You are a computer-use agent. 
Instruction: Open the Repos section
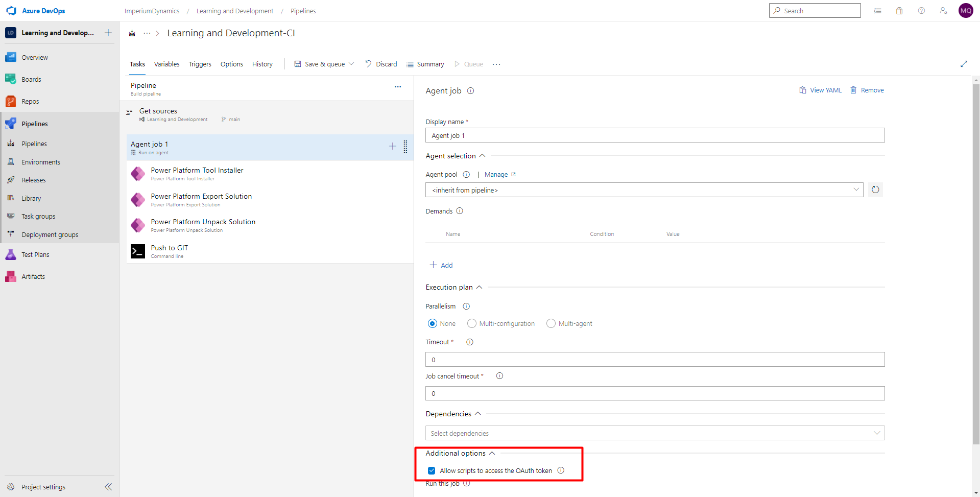tap(31, 101)
